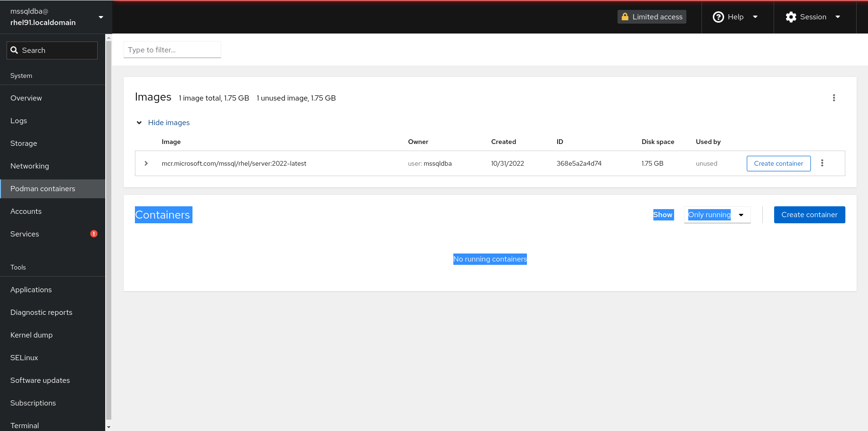Click the blue Create container button
Image resolution: width=868 pixels, height=431 pixels.
(809, 215)
